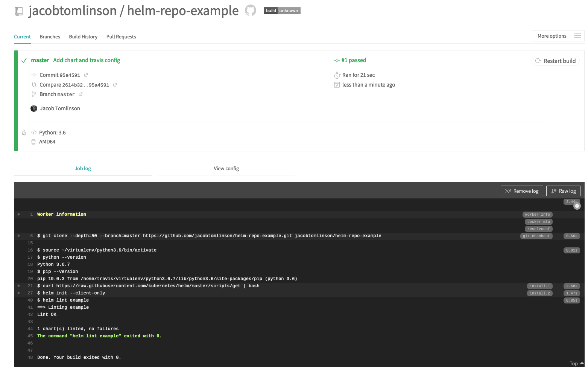The height and width of the screenshot is (372, 588).
Task: Click the Restart build button
Action: (555, 61)
